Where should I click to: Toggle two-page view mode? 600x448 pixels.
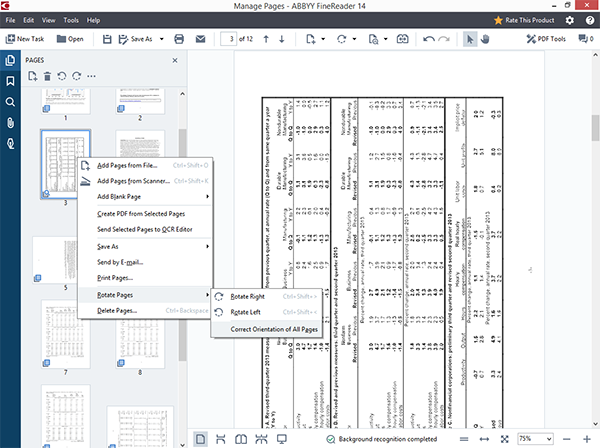(x=240, y=438)
